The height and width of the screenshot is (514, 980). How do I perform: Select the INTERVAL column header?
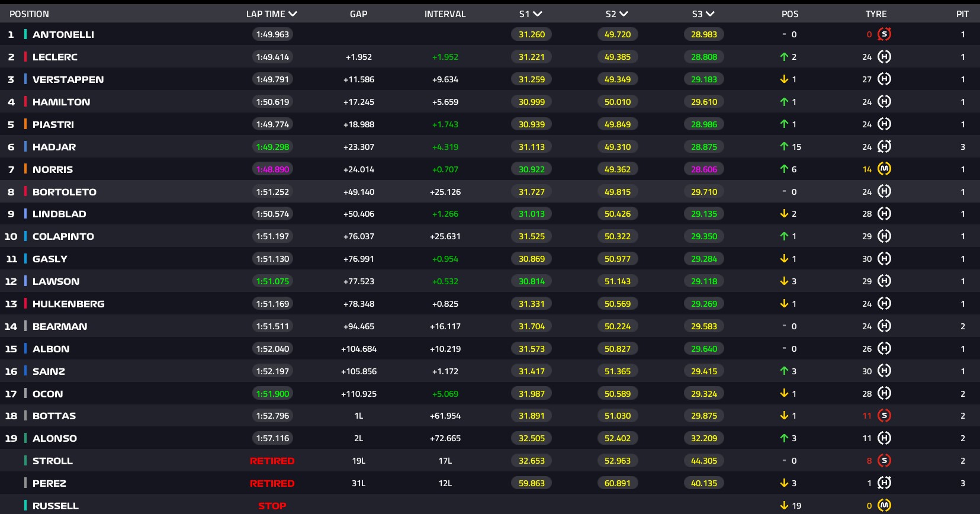tap(445, 14)
